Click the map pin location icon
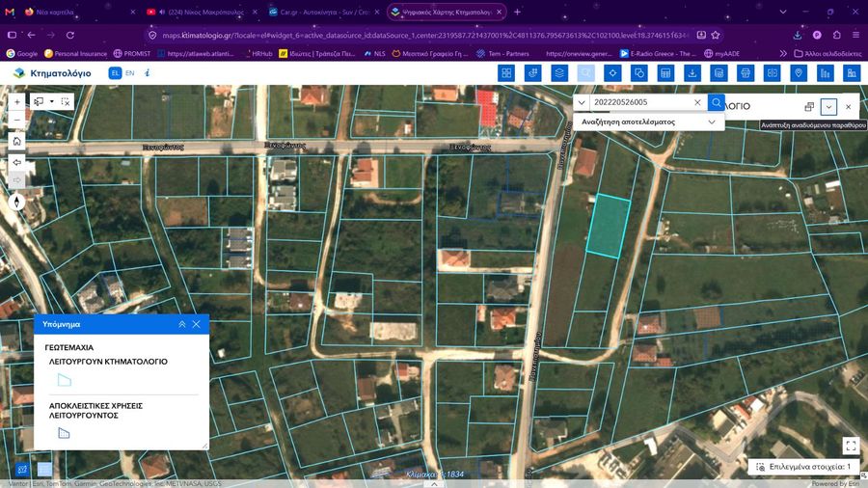This screenshot has height=488, width=868. (x=799, y=73)
